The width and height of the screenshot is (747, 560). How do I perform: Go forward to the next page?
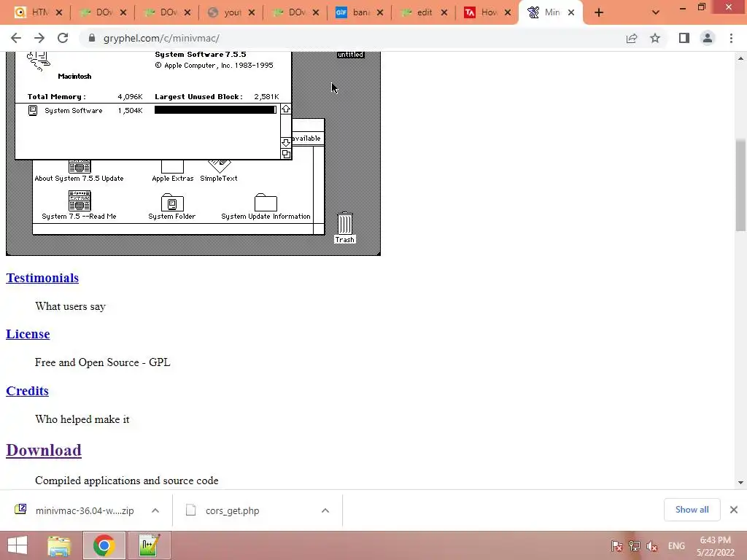pyautogui.click(x=39, y=38)
